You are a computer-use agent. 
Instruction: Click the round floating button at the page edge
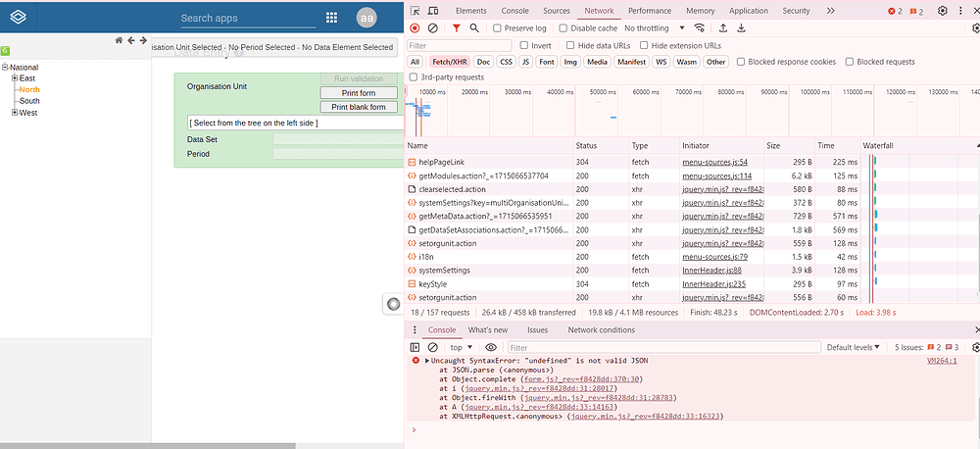coord(393,304)
